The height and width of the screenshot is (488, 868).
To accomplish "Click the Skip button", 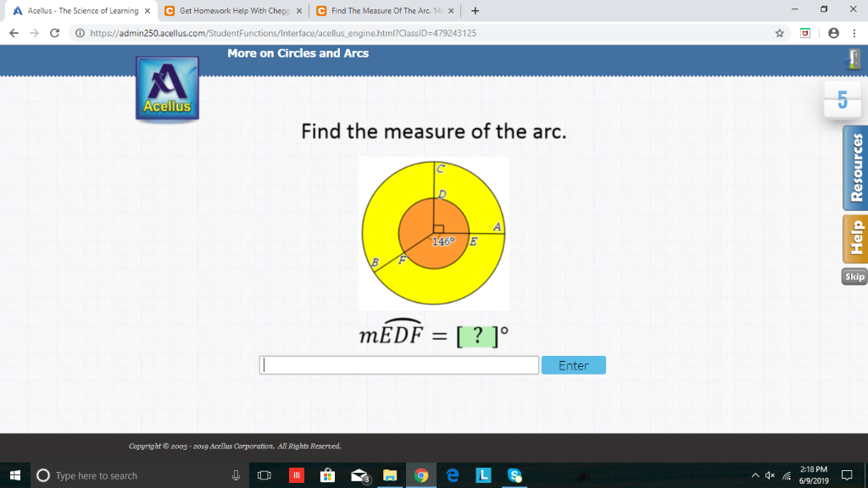I will pyautogui.click(x=854, y=275).
